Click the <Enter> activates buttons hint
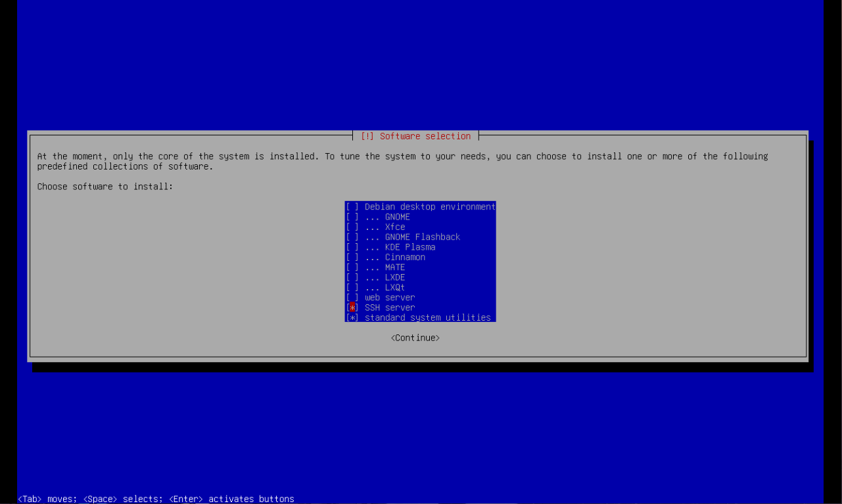The width and height of the screenshot is (842, 504). 231,499
